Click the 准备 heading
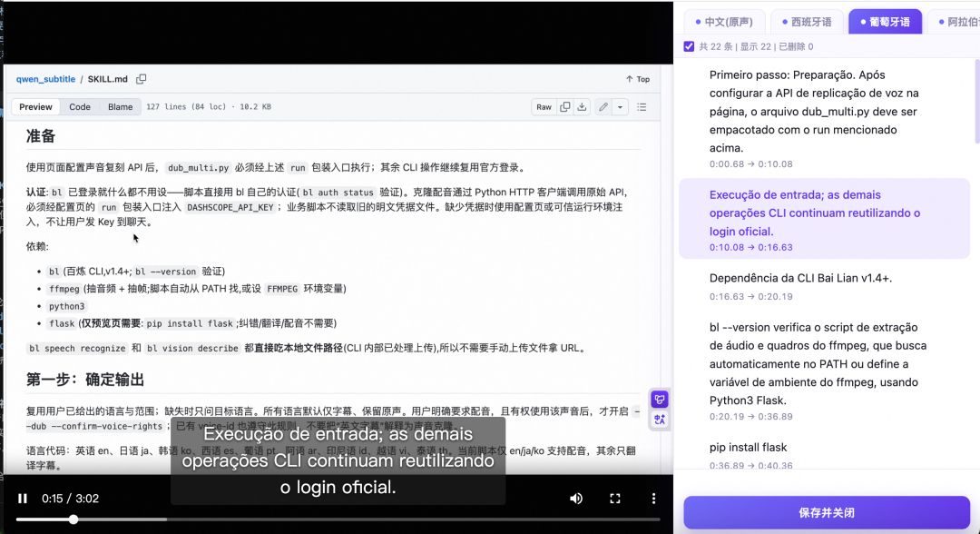The image size is (980, 534). point(41,135)
